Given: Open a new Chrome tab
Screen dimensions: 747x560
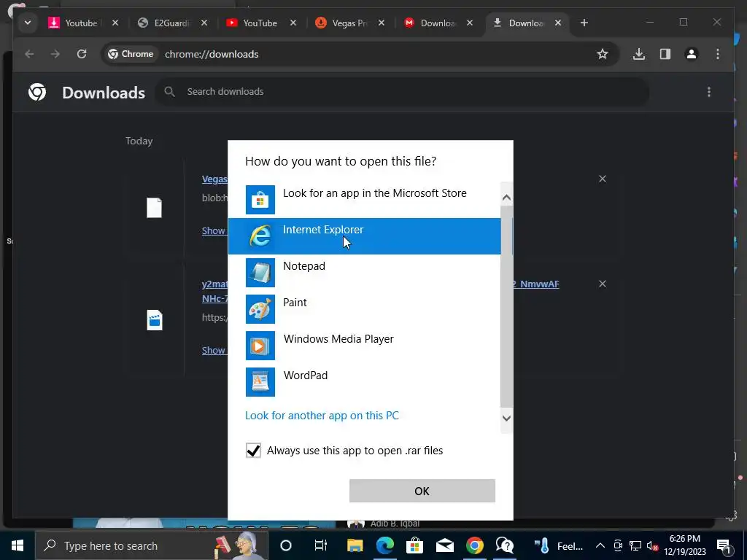Looking at the screenshot, I should pyautogui.click(x=584, y=23).
